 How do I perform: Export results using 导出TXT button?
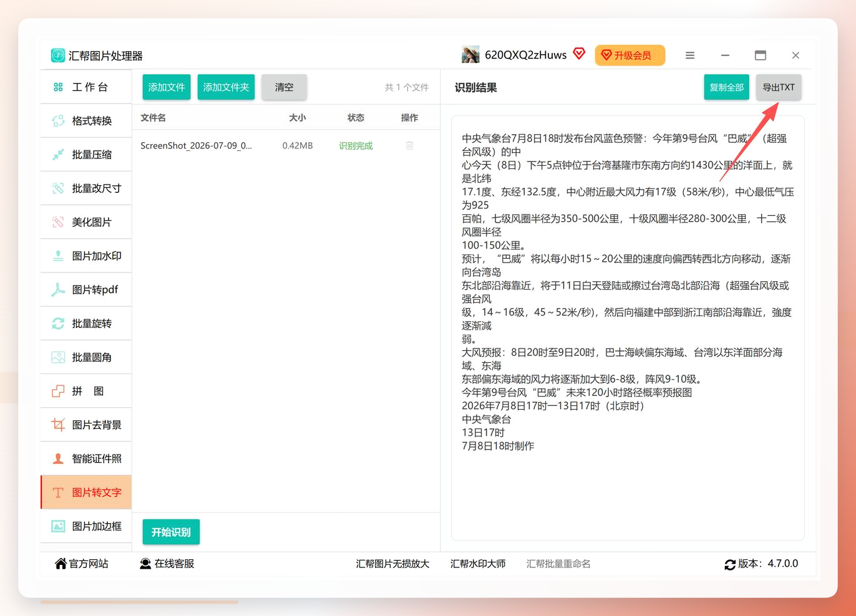coord(779,87)
